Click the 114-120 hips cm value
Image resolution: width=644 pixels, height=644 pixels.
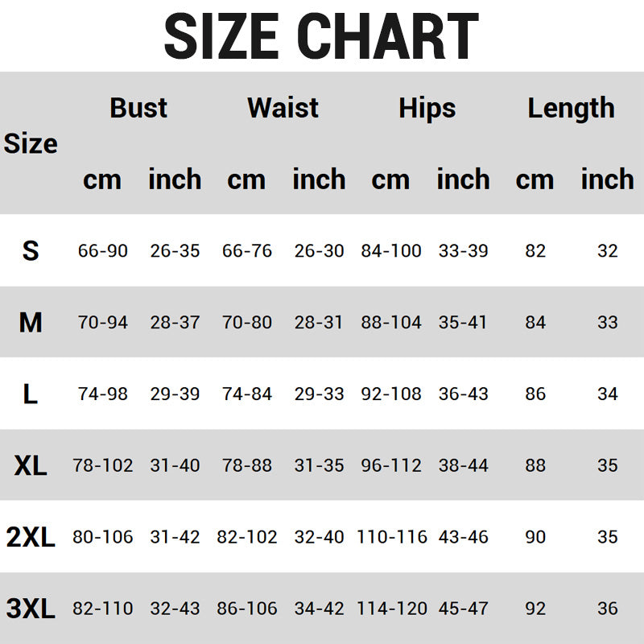coord(391,609)
